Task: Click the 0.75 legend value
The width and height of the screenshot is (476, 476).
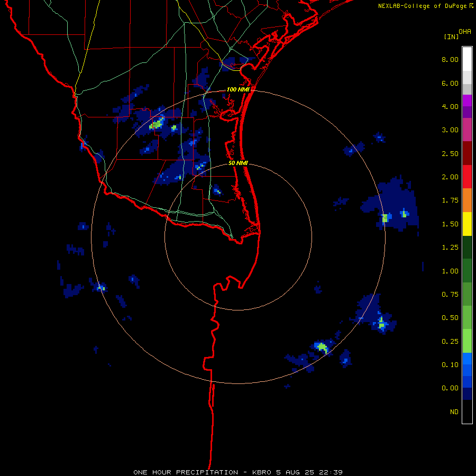Action: 450,295
